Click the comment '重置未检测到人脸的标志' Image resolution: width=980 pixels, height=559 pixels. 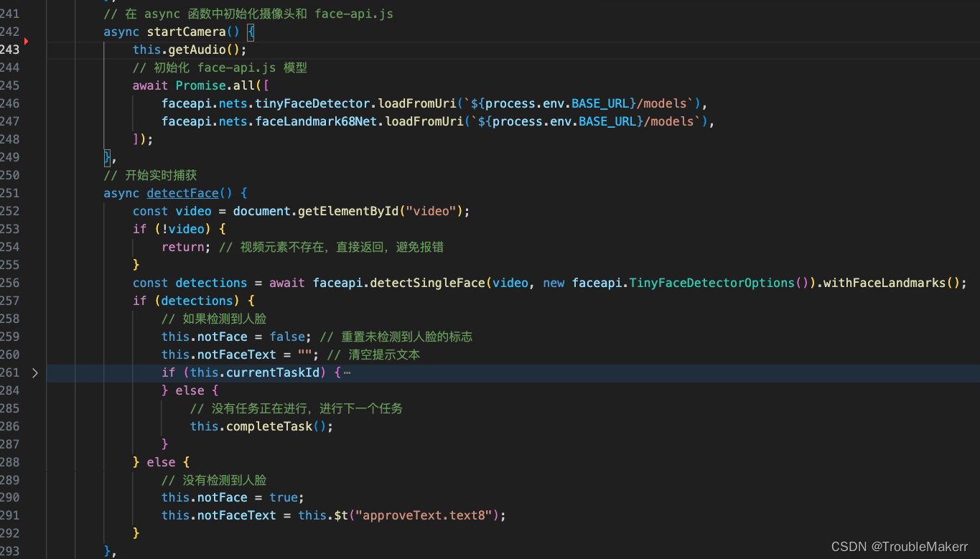(x=396, y=337)
